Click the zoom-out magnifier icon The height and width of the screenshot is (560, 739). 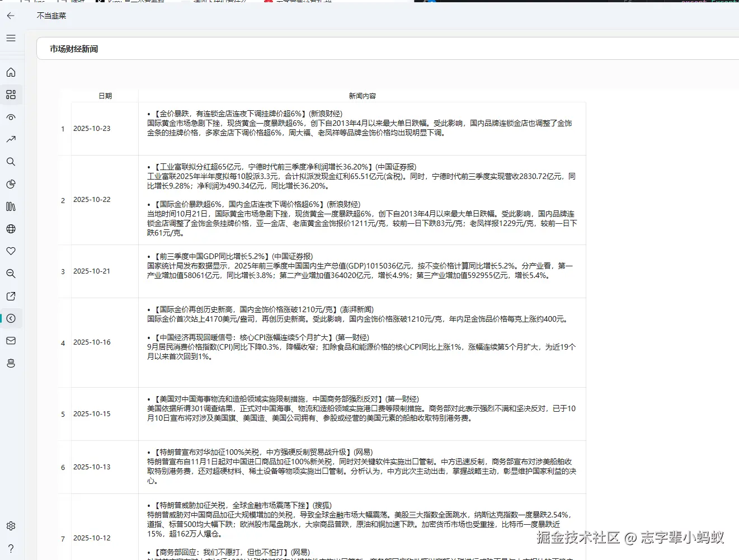[11, 274]
